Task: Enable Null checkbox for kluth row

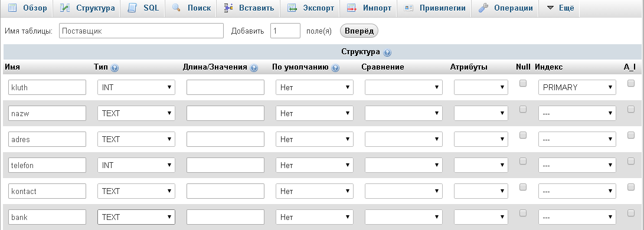Action: click(x=523, y=83)
